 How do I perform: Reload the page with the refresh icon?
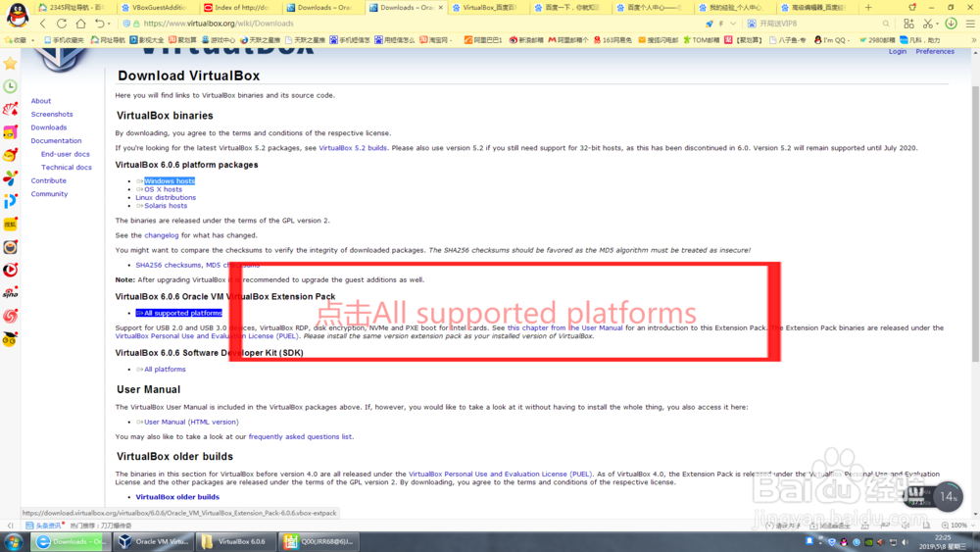61,24
